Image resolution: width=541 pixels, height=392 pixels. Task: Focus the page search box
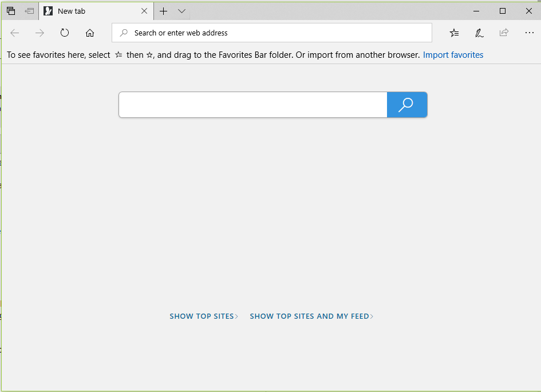252,105
